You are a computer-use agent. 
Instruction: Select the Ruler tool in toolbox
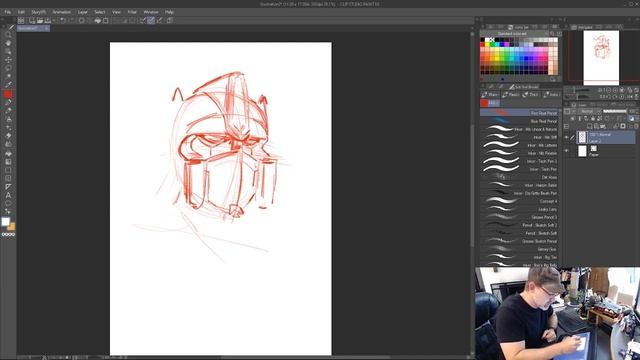pyautogui.click(x=8, y=187)
